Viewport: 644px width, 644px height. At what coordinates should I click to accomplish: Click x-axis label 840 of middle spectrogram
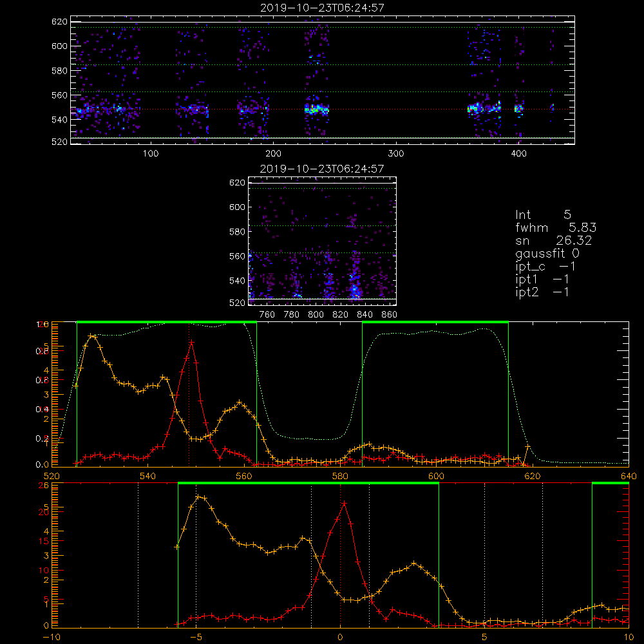click(365, 315)
